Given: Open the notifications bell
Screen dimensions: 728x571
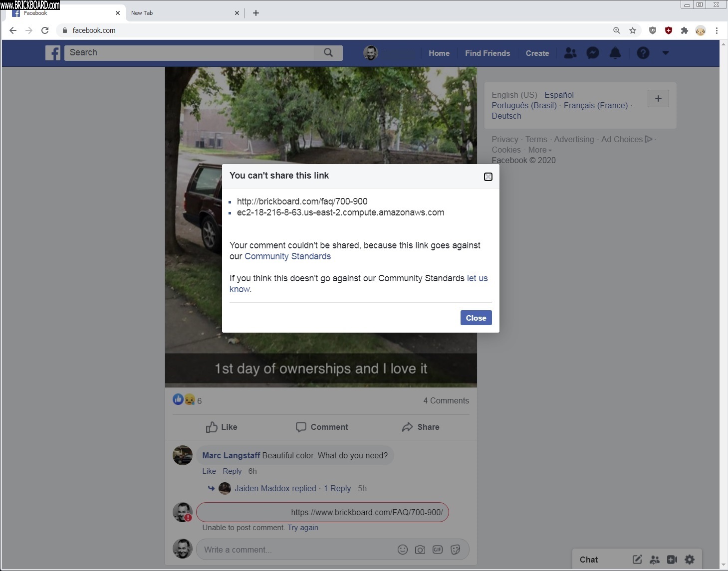Looking at the screenshot, I should tap(615, 53).
